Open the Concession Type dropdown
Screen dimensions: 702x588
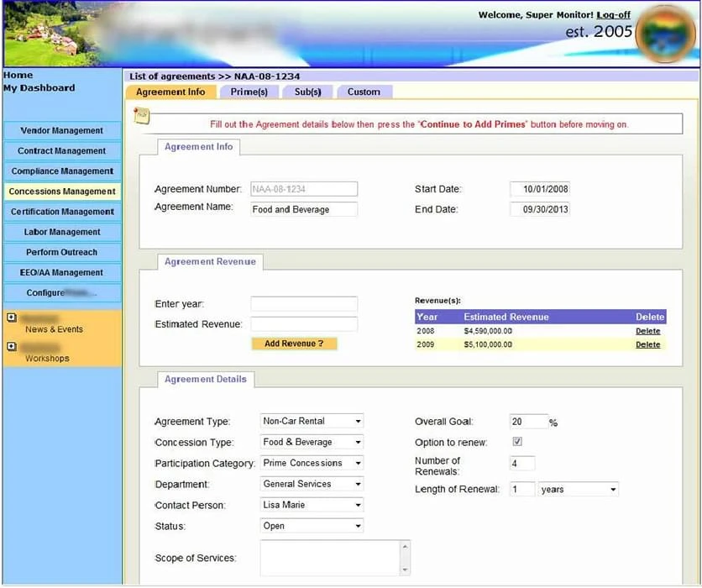(x=312, y=442)
